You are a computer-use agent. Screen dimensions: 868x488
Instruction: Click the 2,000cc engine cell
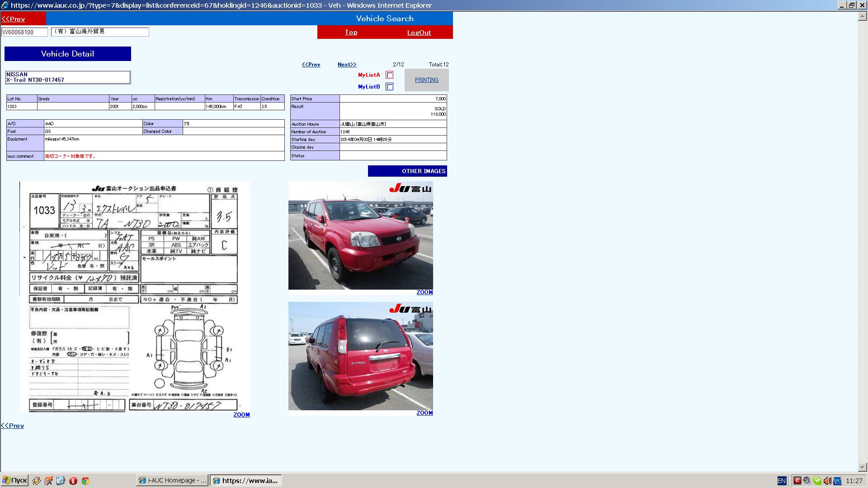pyautogui.click(x=143, y=107)
